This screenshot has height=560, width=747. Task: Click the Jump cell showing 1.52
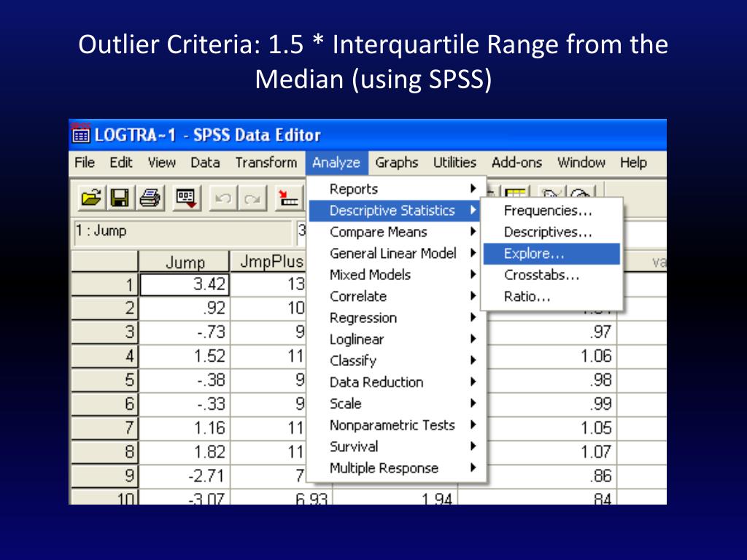tap(185, 356)
